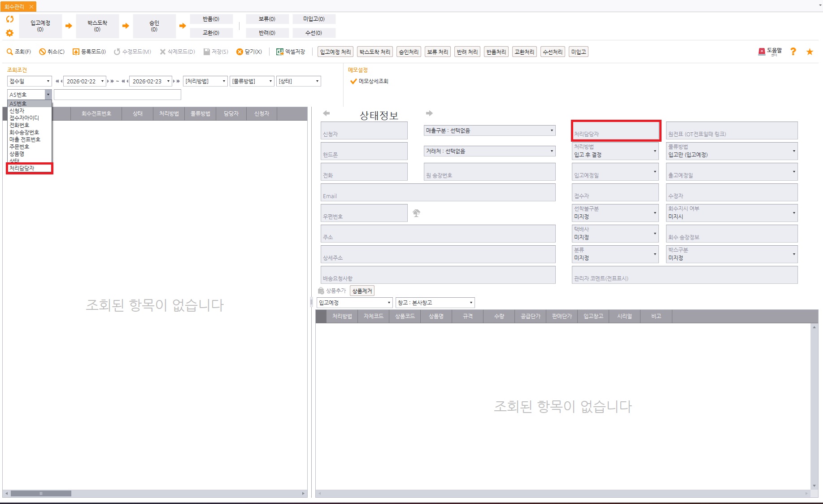This screenshot has width=823, height=504.
Task: Click the 도움말 help center icon
Action: point(762,52)
